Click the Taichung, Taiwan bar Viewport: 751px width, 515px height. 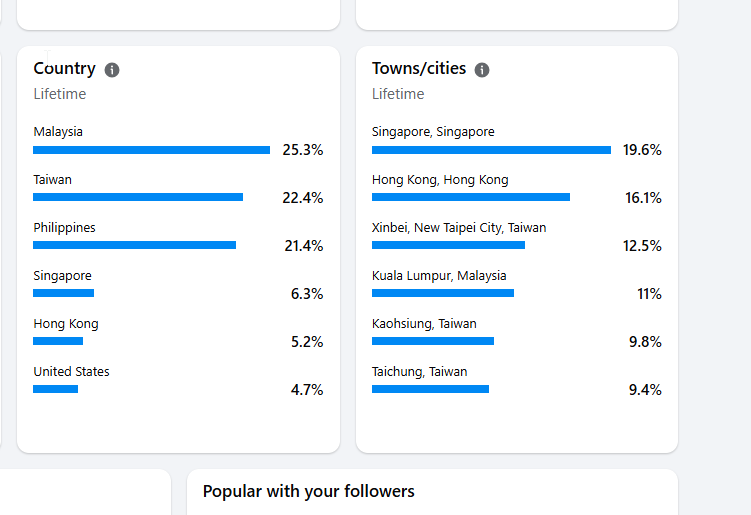tap(431, 389)
